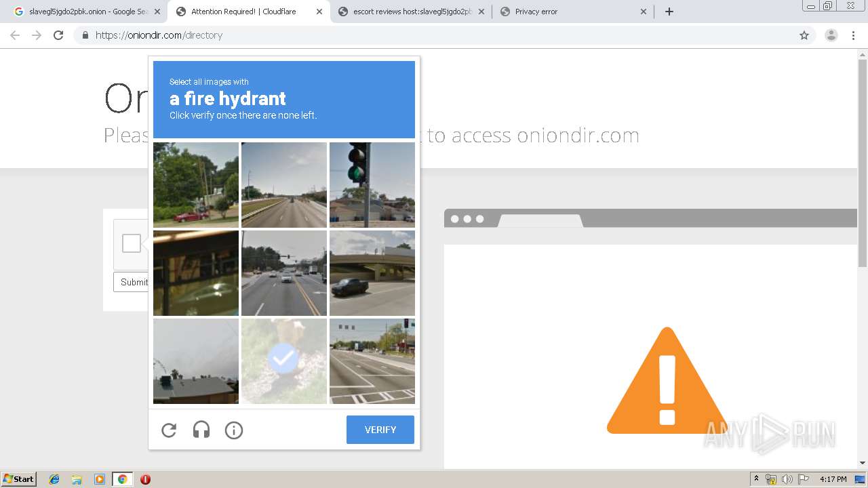
Task: Open the Chrome profile avatar
Action: click(x=831, y=35)
